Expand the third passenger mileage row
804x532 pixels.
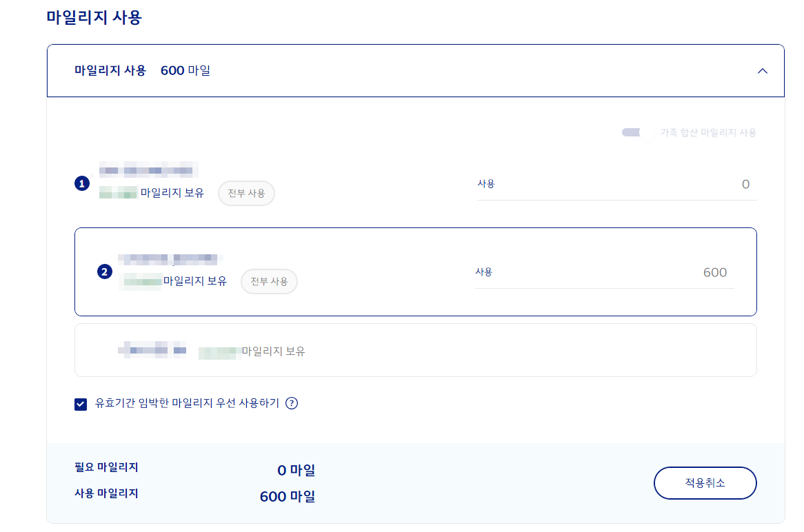415,351
